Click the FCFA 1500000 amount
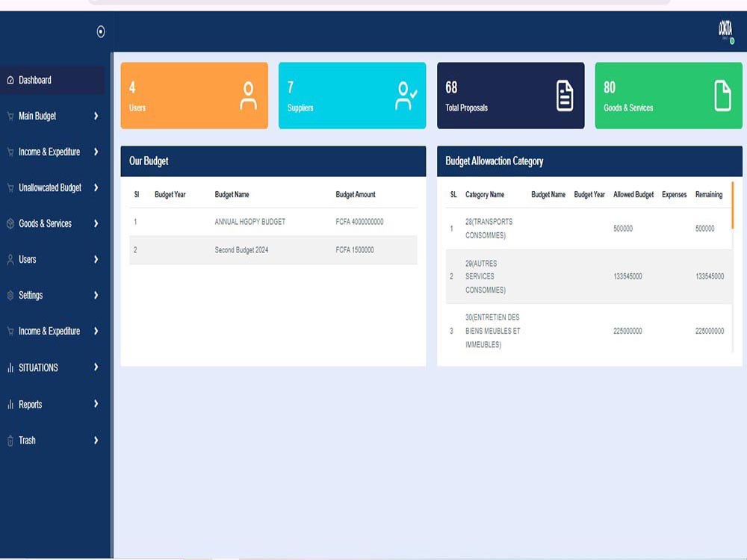Screen dimensions: 747x560 355,250
